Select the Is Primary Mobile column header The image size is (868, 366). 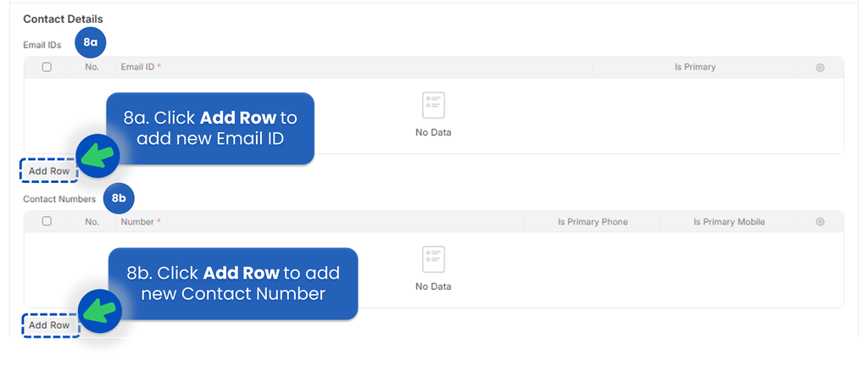[x=729, y=222]
